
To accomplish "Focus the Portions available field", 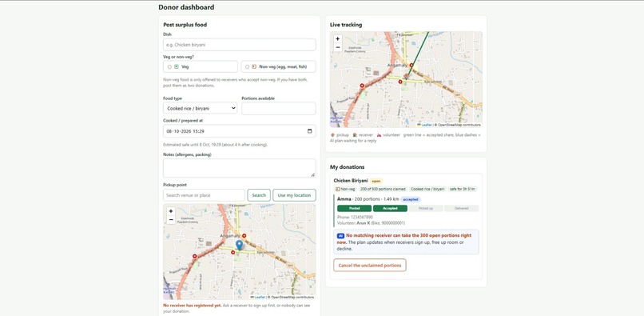I will point(279,108).
